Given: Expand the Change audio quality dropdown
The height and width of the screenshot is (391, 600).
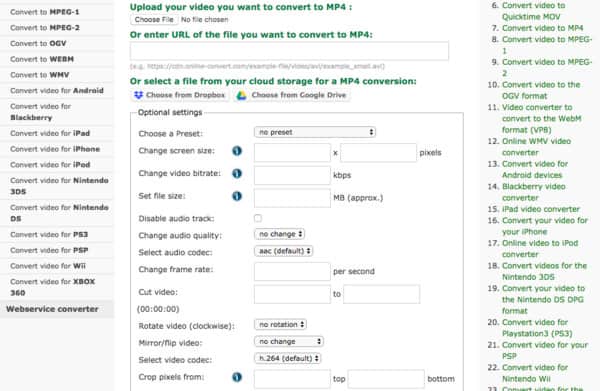Looking at the screenshot, I should [x=279, y=234].
